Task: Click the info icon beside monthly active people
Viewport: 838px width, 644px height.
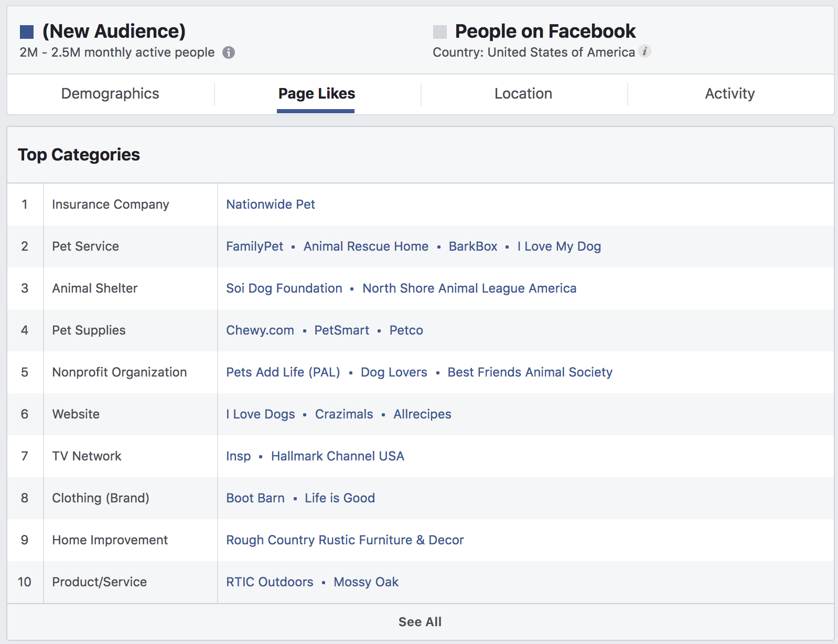Action: (229, 52)
